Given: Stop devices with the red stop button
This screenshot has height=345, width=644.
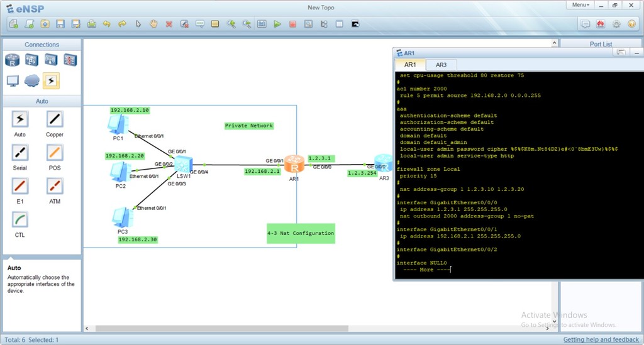Looking at the screenshot, I should (292, 24).
